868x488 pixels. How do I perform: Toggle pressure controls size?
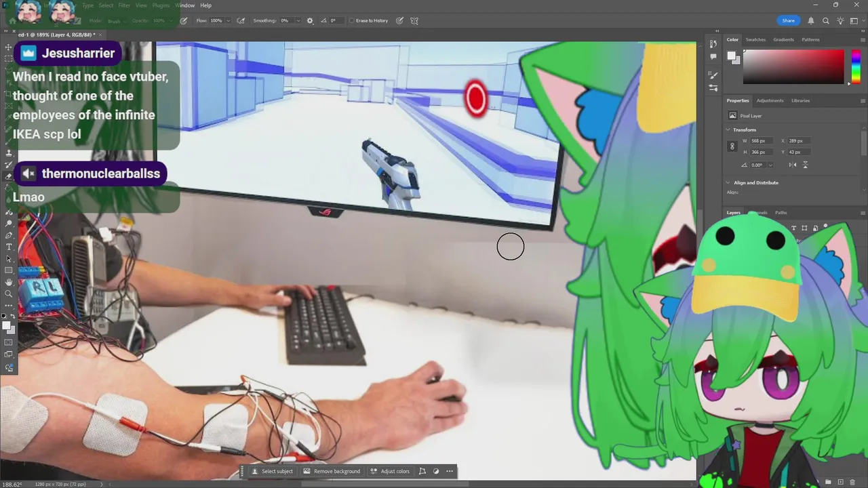[399, 21]
